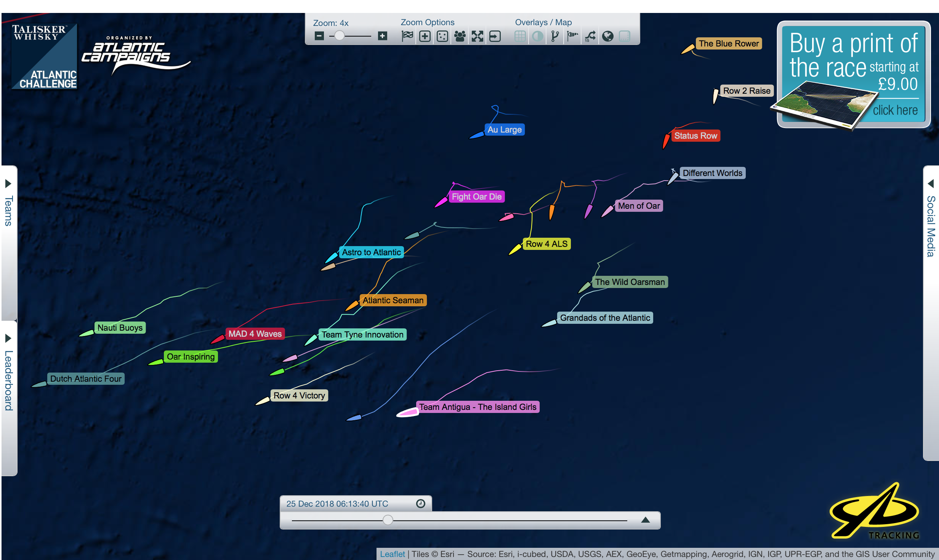The width and height of the screenshot is (939, 560).
Task: Click the clock icon beside timestamp
Action: [421, 504]
